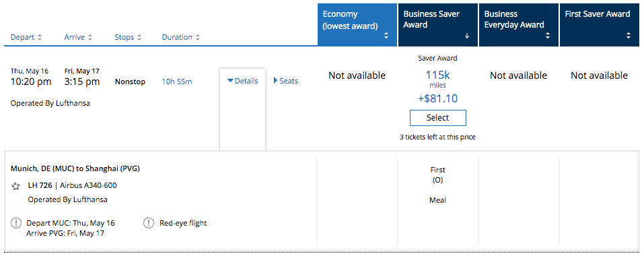Expand the Seats view
Viewport: 644px width, 256px height.
pyautogui.click(x=286, y=81)
